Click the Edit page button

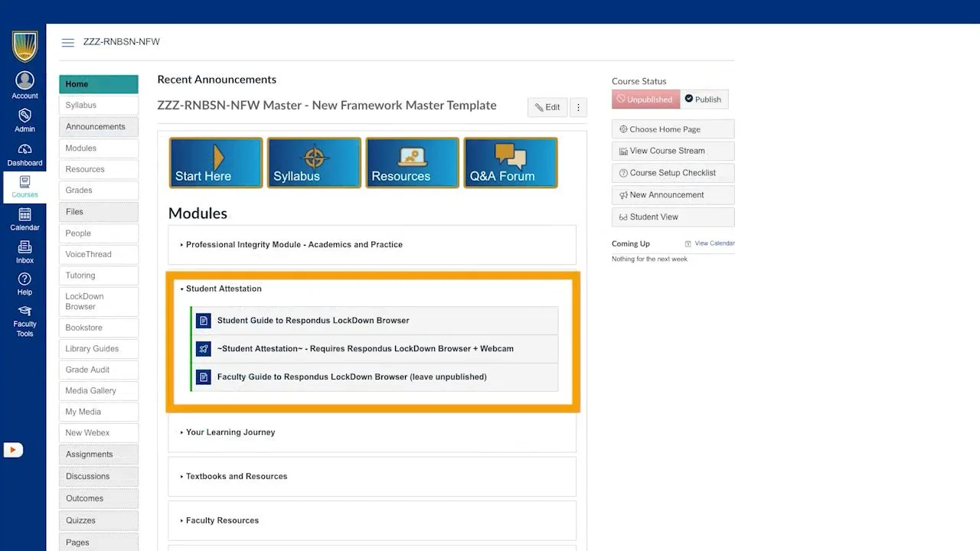(x=547, y=107)
